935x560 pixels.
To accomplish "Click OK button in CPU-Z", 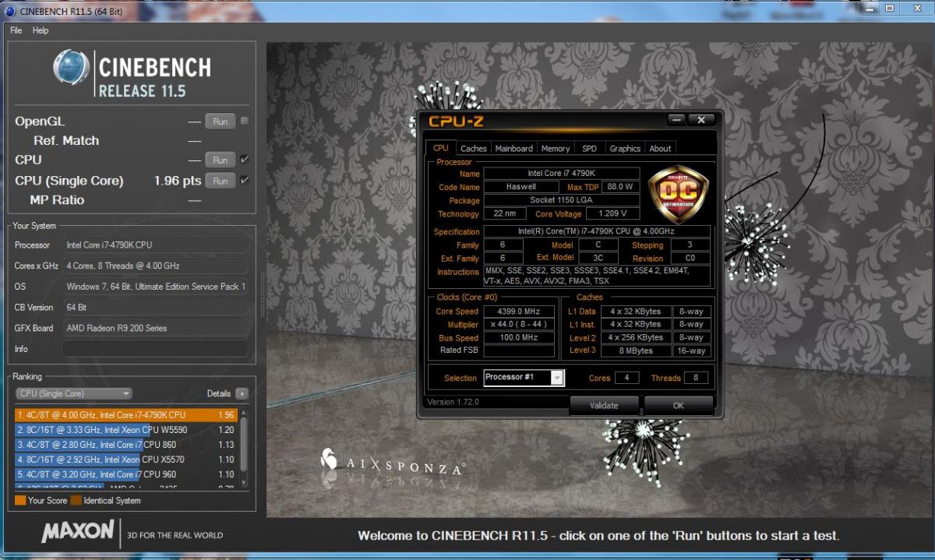I will tap(679, 405).
